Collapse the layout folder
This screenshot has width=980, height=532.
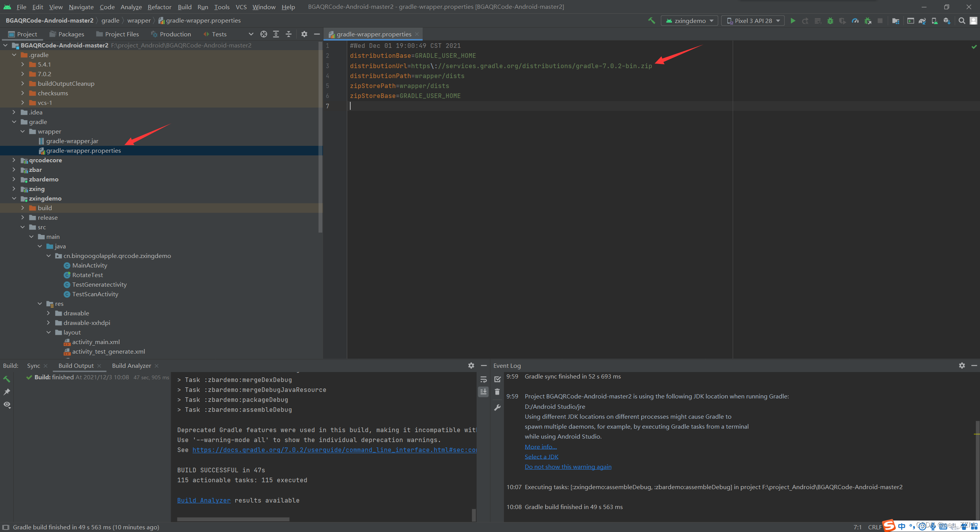pyautogui.click(x=49, y=332)
